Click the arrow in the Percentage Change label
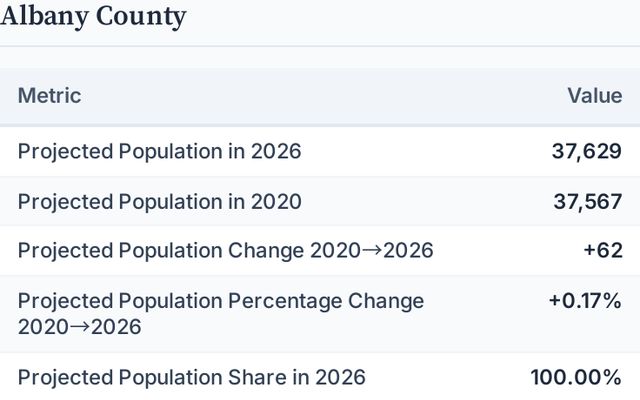This screenshot has height=400, width=640. click(x=78, y=327)
